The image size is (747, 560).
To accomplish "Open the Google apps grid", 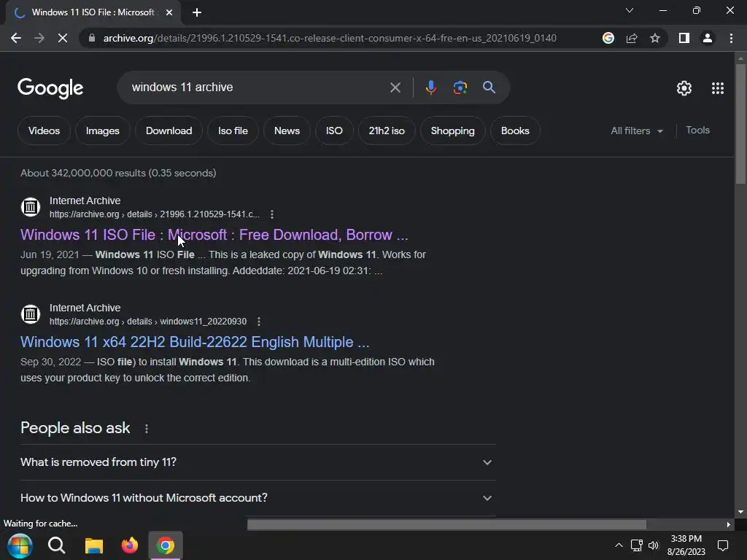I will coord(718,88).
